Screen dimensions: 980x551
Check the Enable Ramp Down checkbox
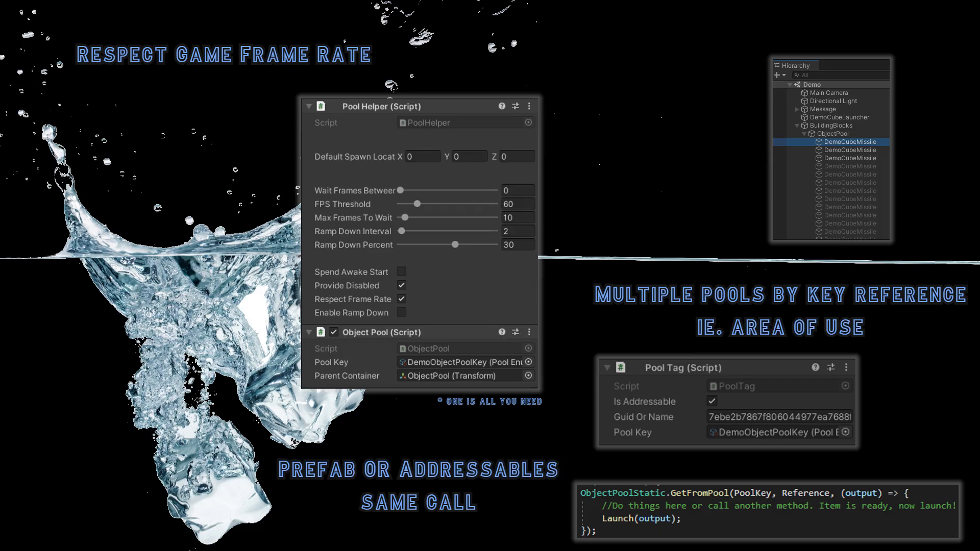[x=402, y=312]
